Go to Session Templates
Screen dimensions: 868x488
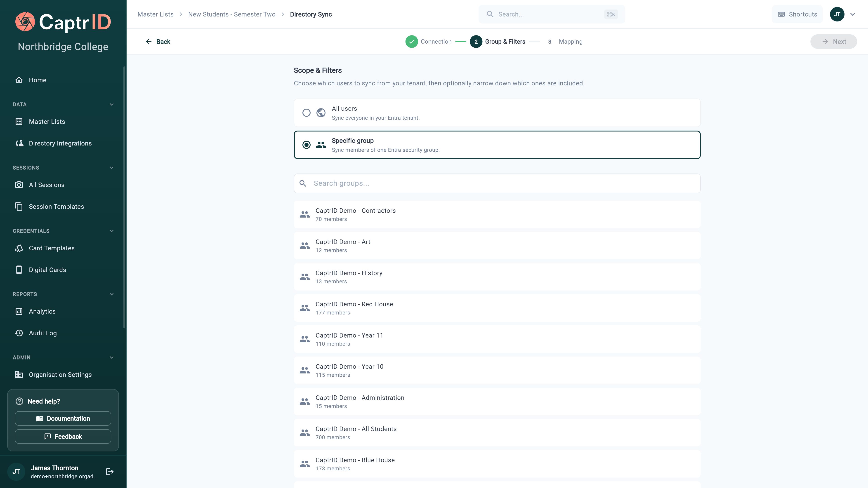pos(63,206)
